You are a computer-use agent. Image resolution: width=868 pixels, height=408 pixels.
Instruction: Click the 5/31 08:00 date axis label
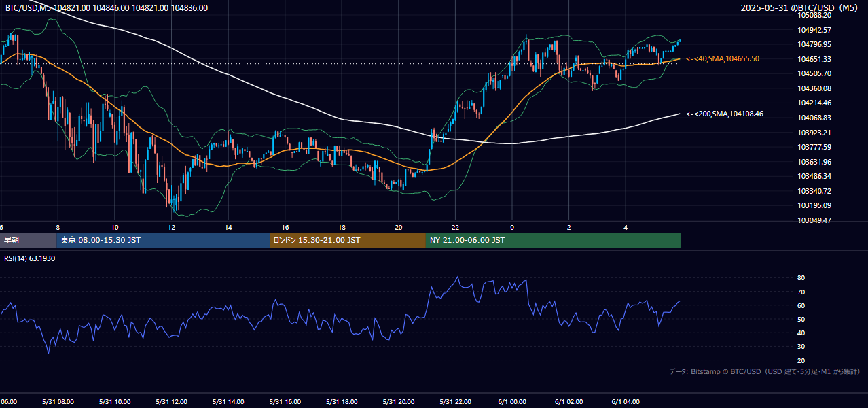click(58, 401)
